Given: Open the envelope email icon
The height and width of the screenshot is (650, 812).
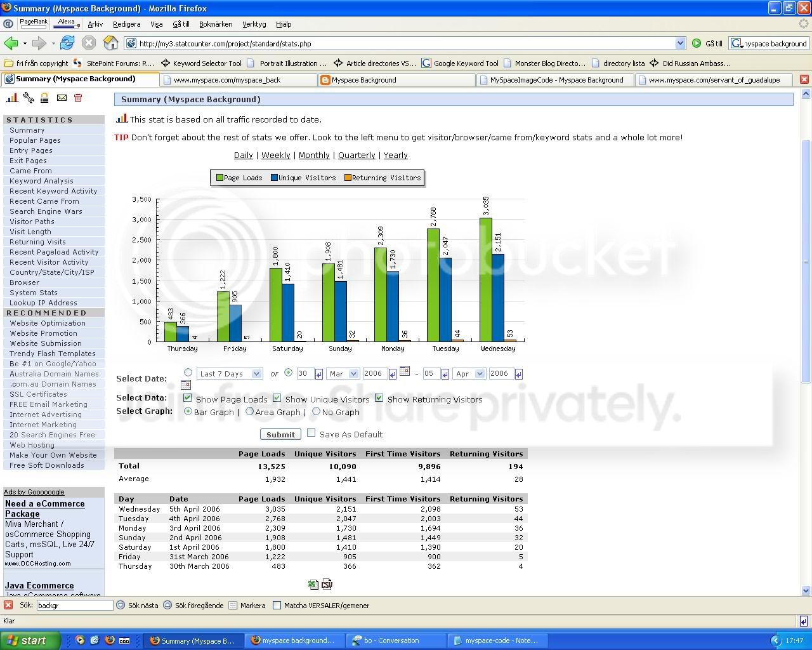Looking at the screenshot, I should click(62, 98).
